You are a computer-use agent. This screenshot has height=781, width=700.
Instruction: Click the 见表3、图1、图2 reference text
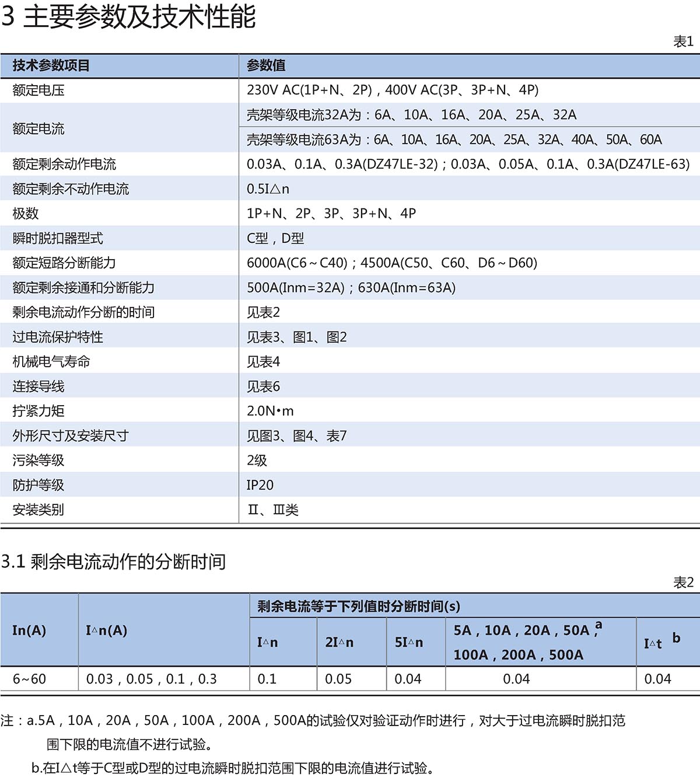tap(296, 337)
